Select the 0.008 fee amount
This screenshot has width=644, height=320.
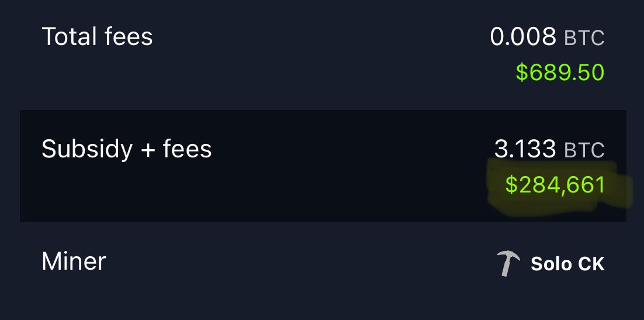pos(522,37)
